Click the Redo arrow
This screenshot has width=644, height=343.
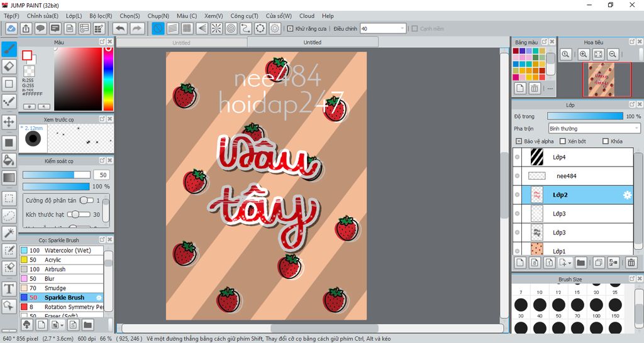(x=137, y=28)
